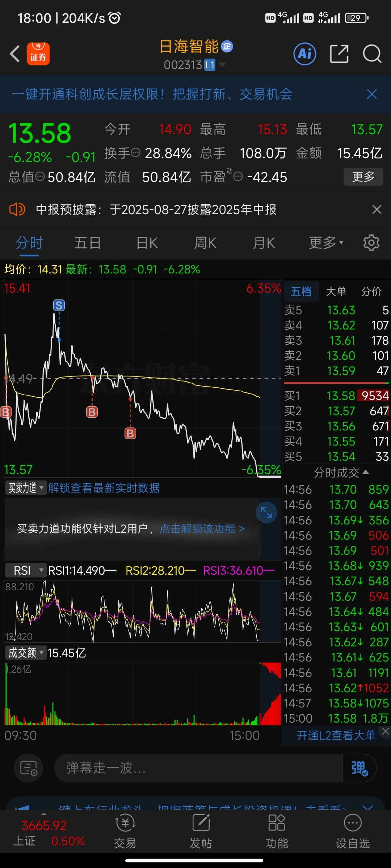Switch to the 日K tab
The height and width of the screenshot is (868, 391).
click(147, 243)
